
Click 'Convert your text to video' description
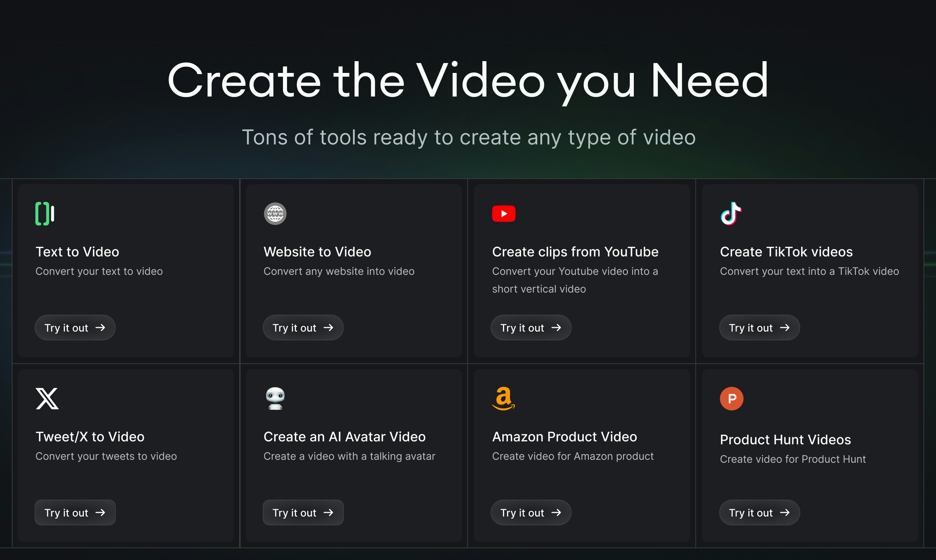99,271
